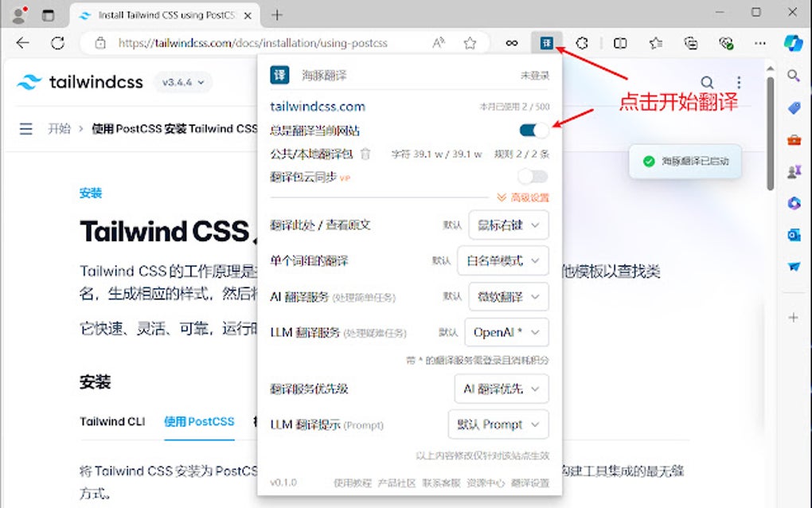Click the address bar URL field
The width and height of the screenshot is (812, 508).
point(252,43)
